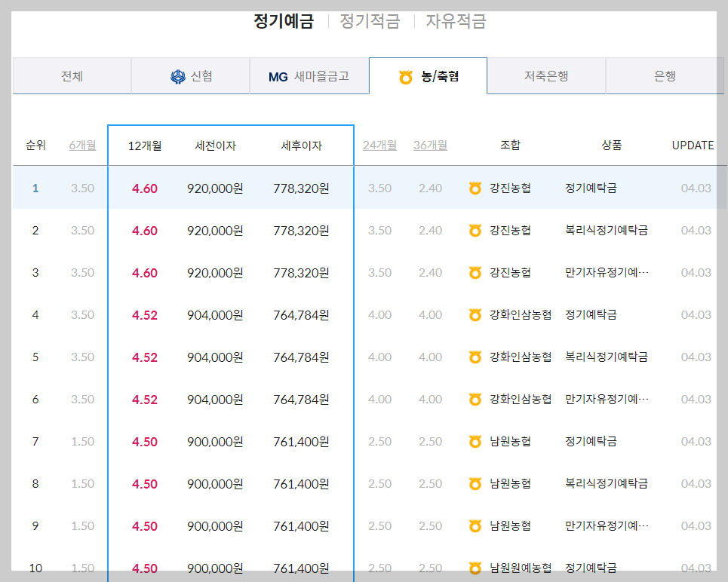Click 4.60 rate in rank 1 row
The image size is (728, 582).
145,188
